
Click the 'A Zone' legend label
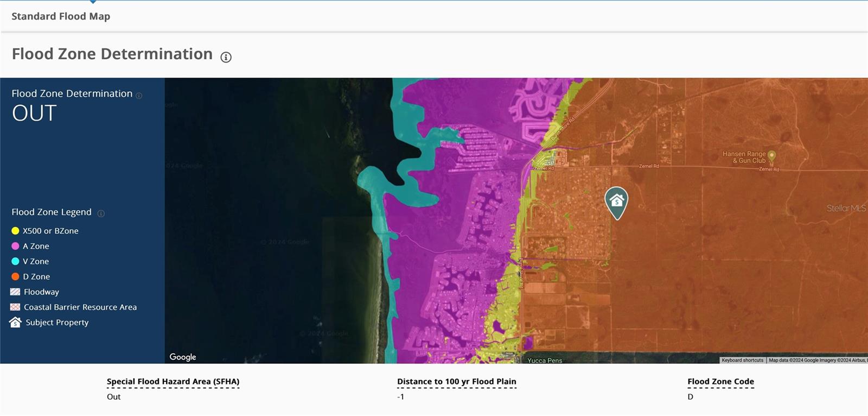click(36, 246)
